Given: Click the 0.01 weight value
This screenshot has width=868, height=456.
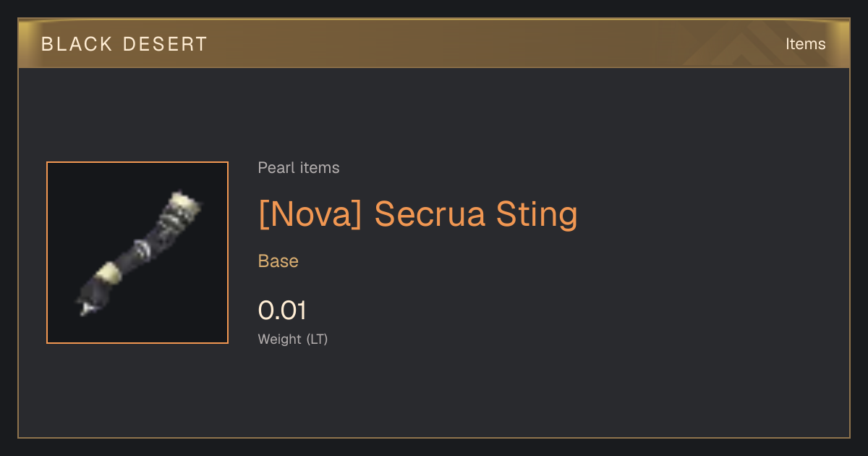Looking at the screenshot, I should tap(282, 311).
